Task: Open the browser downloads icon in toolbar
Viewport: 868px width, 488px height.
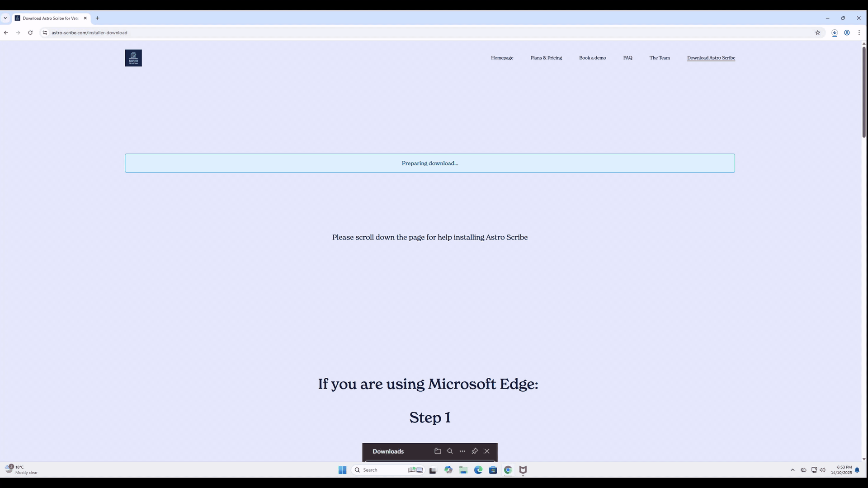Action: point(835,33)
